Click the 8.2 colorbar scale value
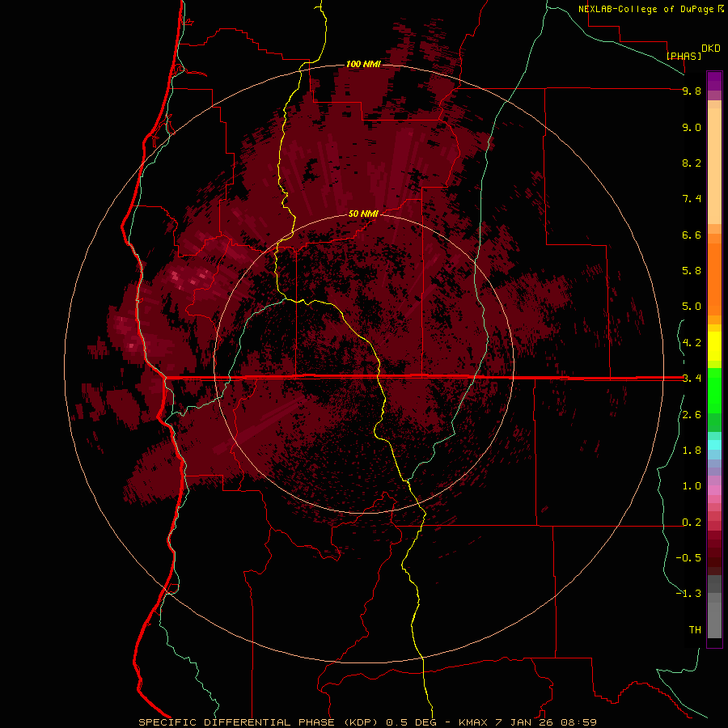This screenshot has height=728, width=728. click(692, 163)
